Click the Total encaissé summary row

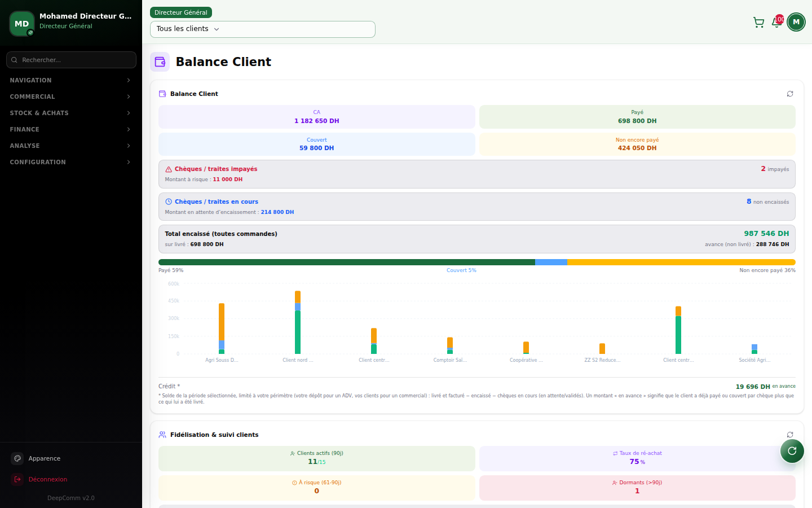click(x=477, y=239)
